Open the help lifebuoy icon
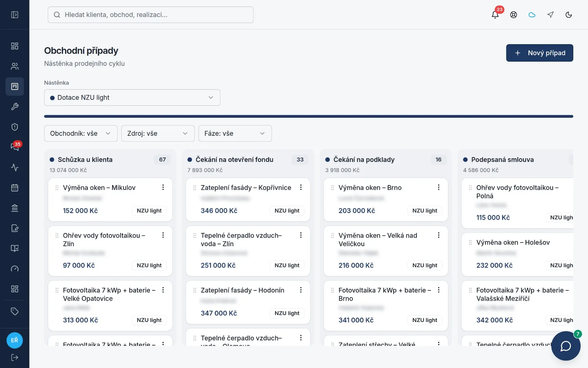This screenshot has width=588, height=368. click(513, 15)
